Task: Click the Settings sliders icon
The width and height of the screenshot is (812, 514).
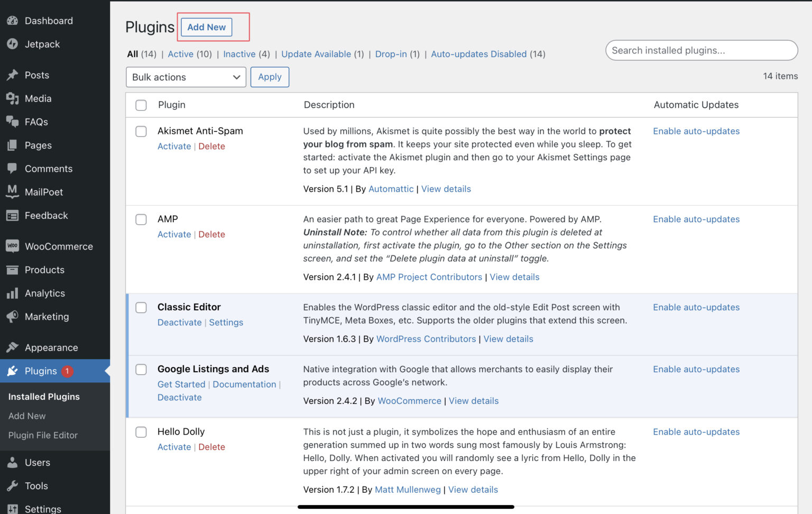Action: pos(12,509)
